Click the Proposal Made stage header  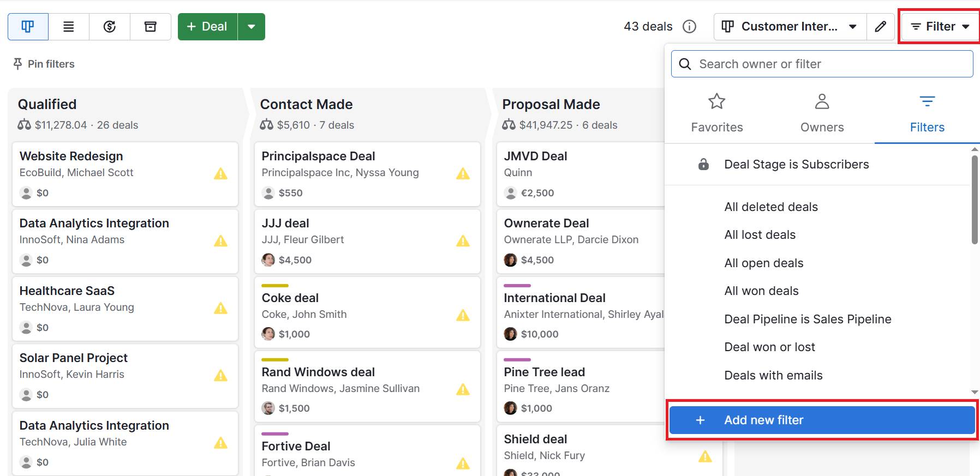(551, 104)
